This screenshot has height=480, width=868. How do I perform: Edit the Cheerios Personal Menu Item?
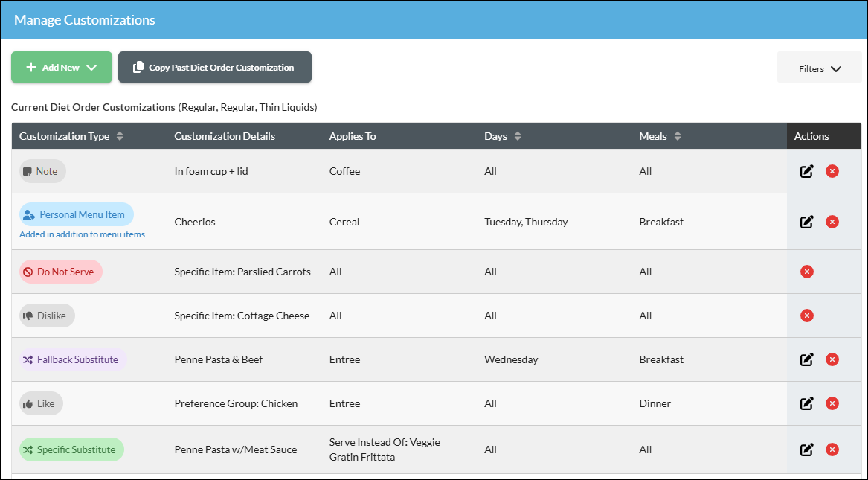click(x=806, y=222)
